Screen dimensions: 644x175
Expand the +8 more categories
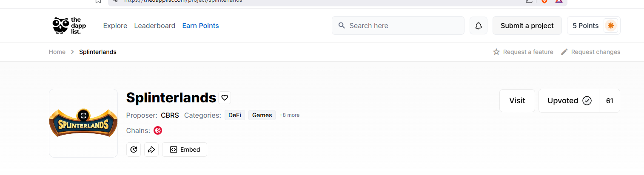(289, 115)
